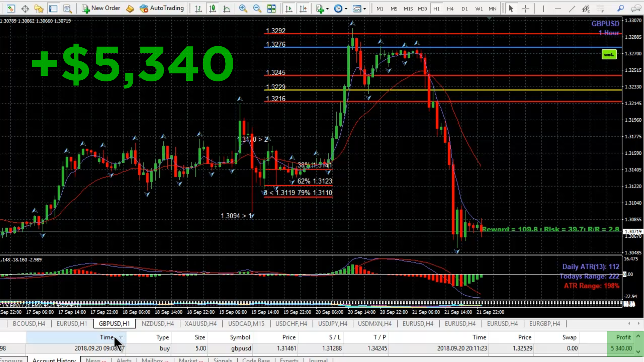Sort by the first Time column's arrow
This screenshot has width=644, height=362.
121,337
